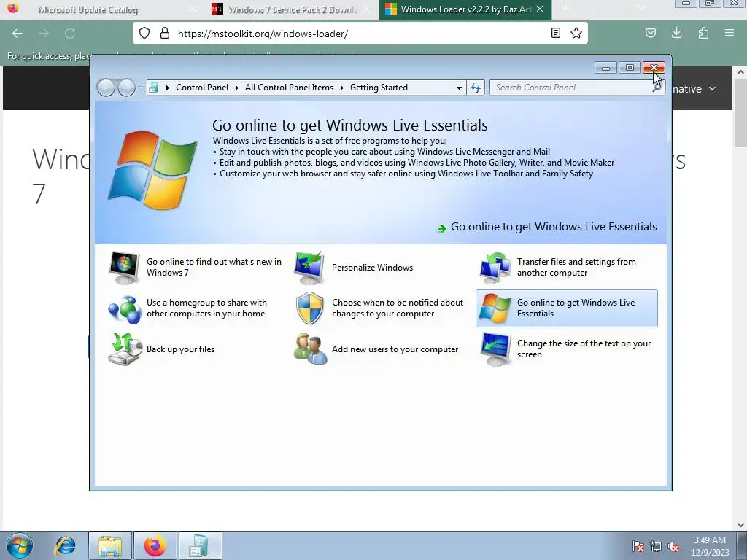Viewport: 747px width, 560px height.
Task: Open 'Go online to find out what's new' monitor icon
Action: pyautogui.click(x=124, y=268)
